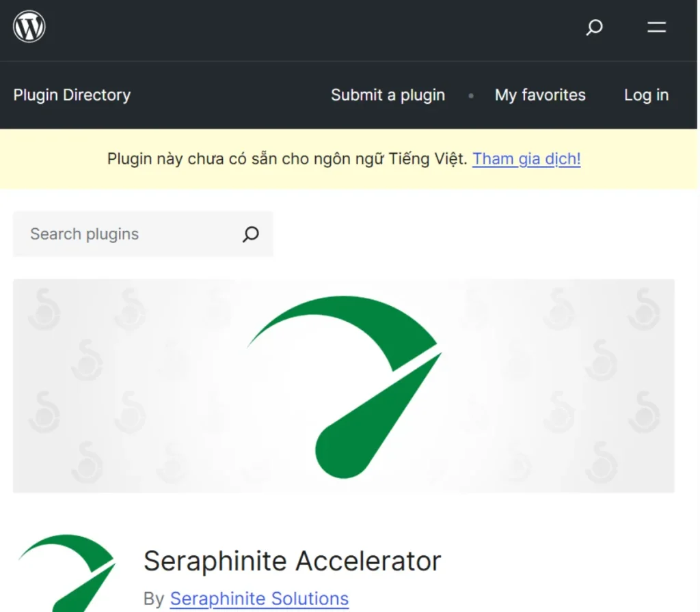
Task: Expand the hamburger navigation menu
Action: (657, 27)
